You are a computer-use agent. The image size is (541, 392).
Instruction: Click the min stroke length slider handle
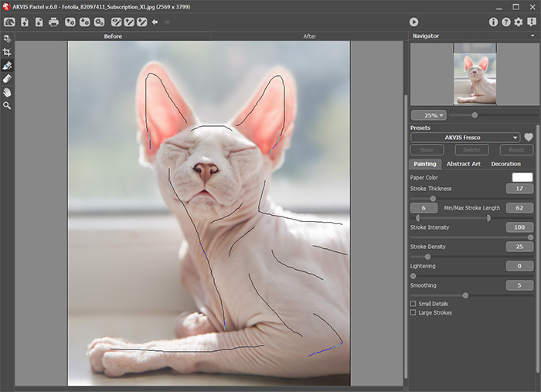point(418,218)
